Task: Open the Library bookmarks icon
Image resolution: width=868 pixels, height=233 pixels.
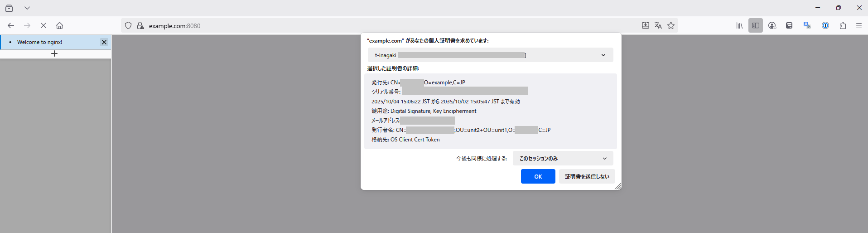Action: (x=739, y=26)
